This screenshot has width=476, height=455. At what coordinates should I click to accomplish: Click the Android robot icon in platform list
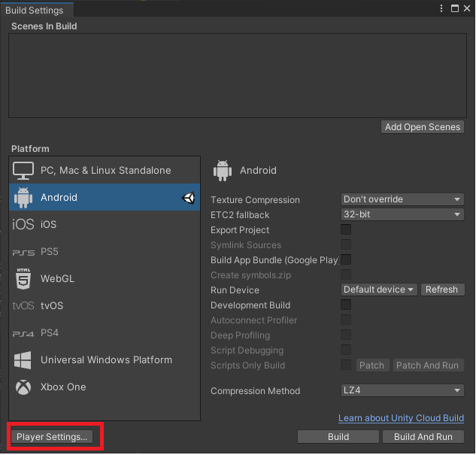pos(23,198)
